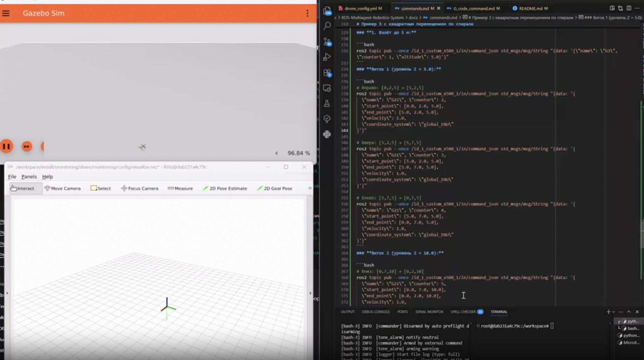Click the ROS-Multiagent-Robotics-System breadcrumb
The image size is (644, 360).
click(x=372, y=17)
